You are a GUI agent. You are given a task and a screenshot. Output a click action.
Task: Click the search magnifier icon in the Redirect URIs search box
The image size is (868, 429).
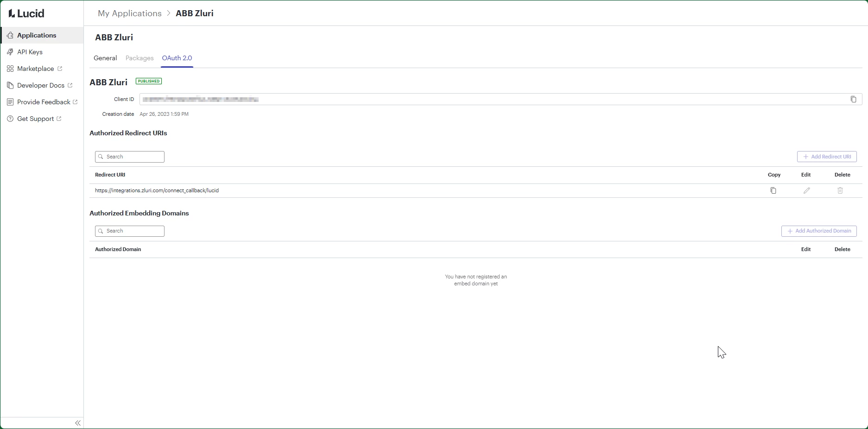coord(101,157)
